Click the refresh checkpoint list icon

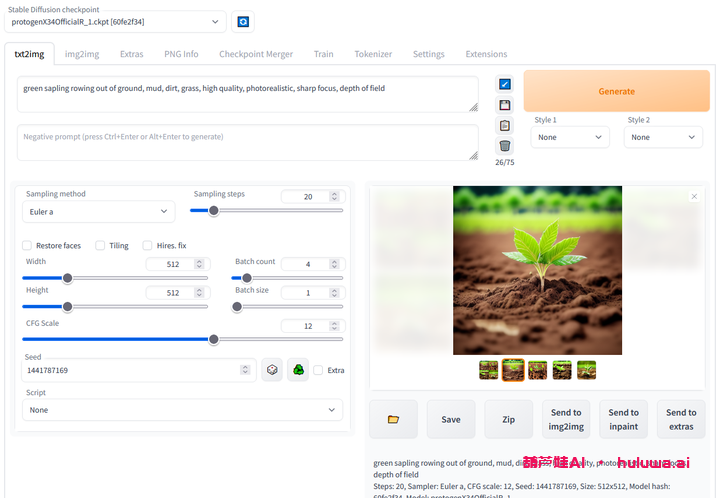242,21
